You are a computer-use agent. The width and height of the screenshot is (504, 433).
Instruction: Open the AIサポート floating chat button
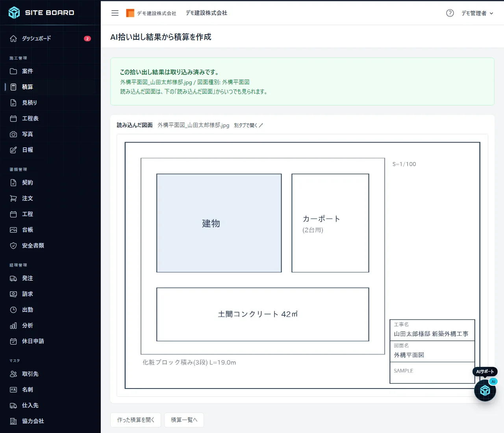pos(485,390)
